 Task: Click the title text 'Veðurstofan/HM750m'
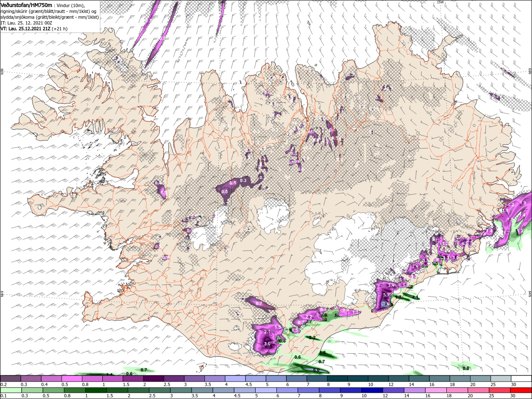pyautogui.click(x=27, y=5)
